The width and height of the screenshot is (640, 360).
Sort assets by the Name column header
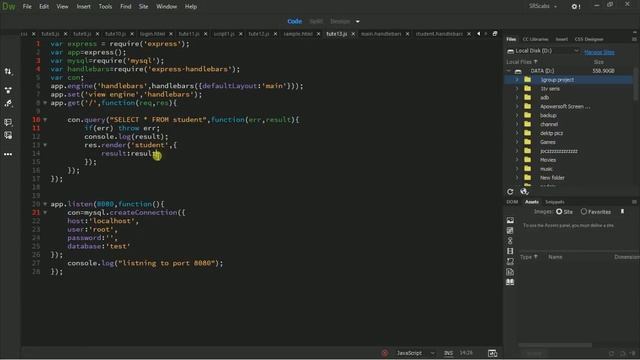click(x=555, y=257)
